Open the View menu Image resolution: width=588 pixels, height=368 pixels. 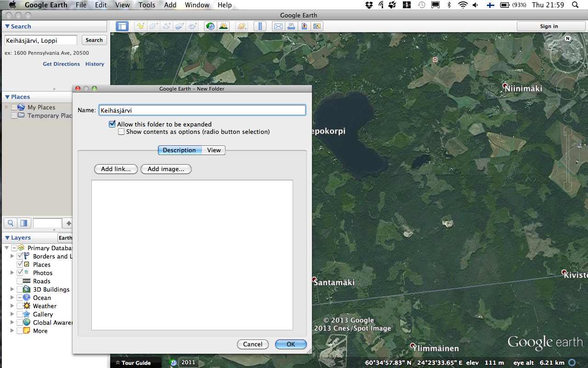(x=123, y=5)
